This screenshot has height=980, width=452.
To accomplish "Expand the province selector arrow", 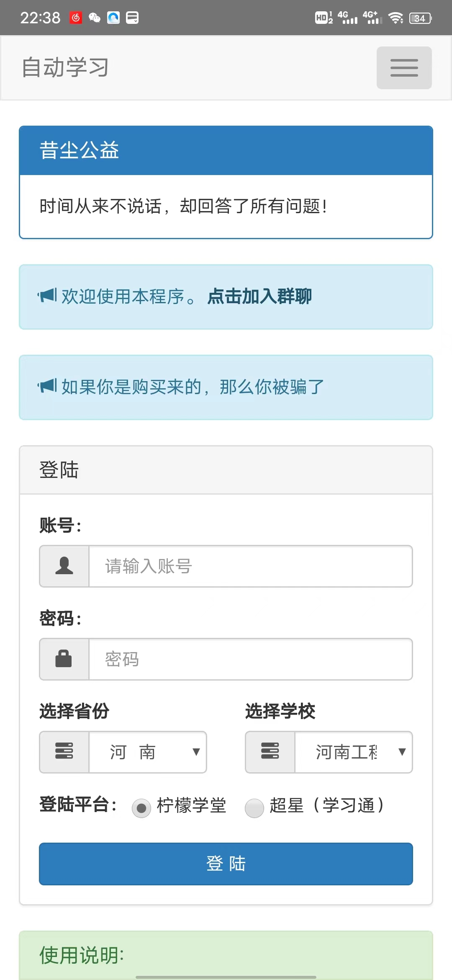I will point(196,752).
